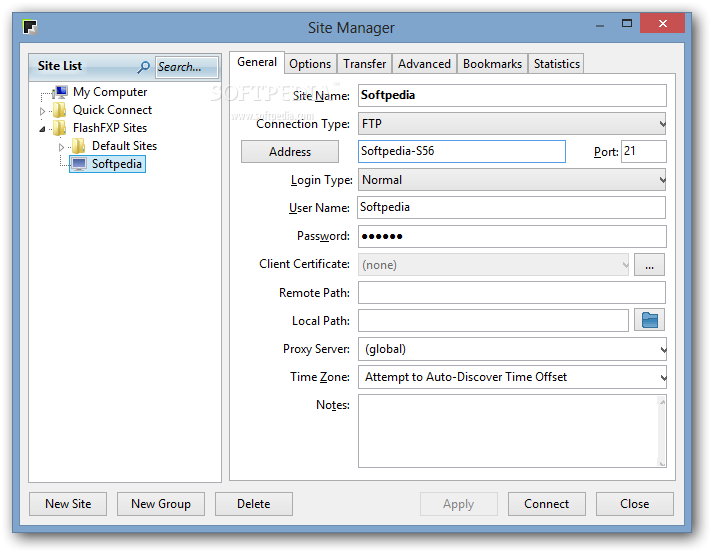Image resolution: width=712 pixels, height=553 pixels.
Task: Click the My Computer icon
Action: coord(60,92)
